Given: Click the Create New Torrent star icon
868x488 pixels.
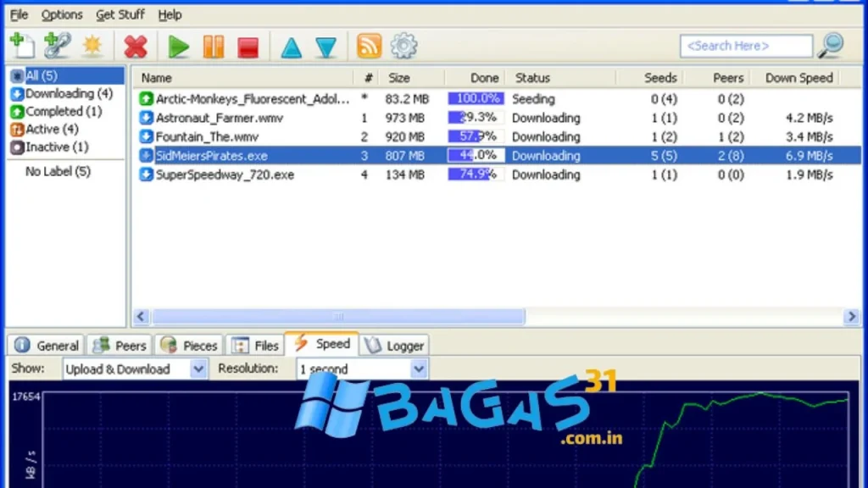Looking at the screenshot, I should tap(92, 46).
